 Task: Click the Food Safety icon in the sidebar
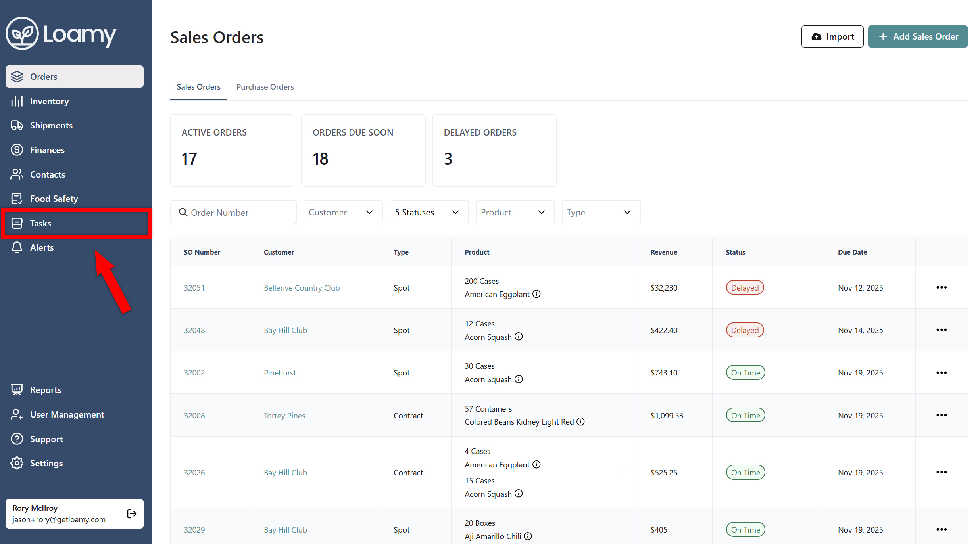click(x=17, y=199)
